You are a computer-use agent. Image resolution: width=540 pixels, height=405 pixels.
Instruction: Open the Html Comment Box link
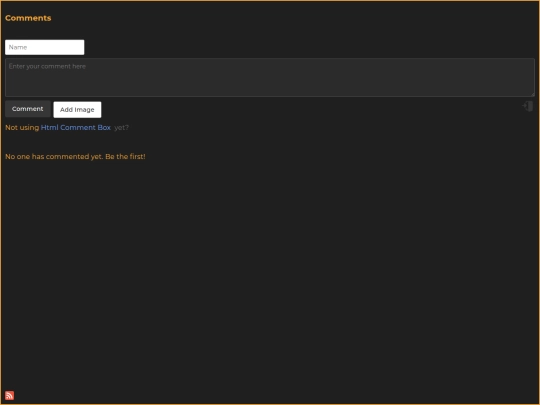click(76, 127)
